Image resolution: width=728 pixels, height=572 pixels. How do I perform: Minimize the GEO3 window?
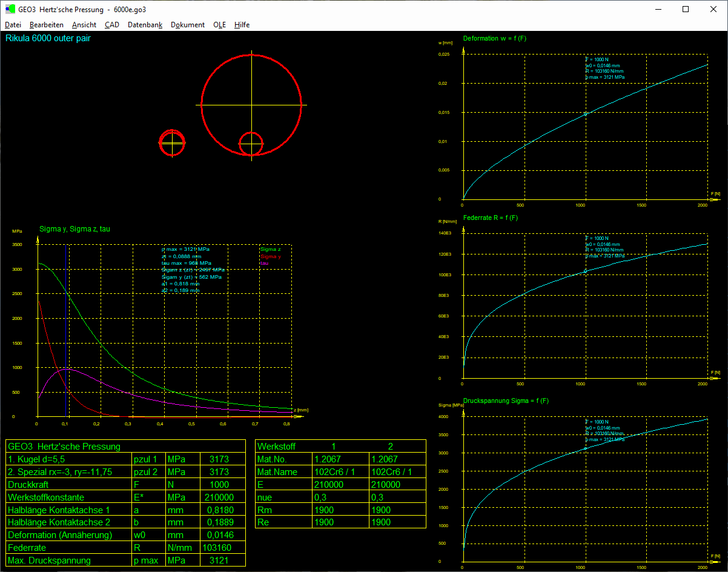pyautogui.click(x=657, y=10)
